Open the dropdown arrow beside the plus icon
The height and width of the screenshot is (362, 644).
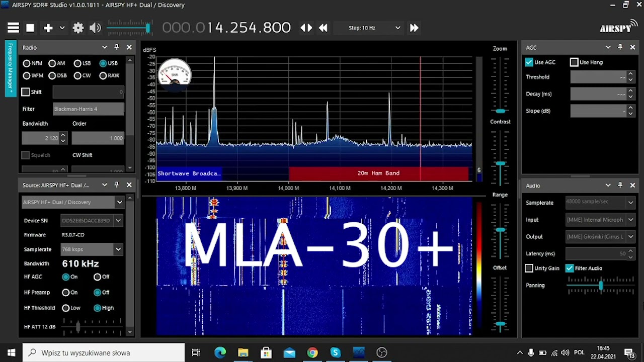pyautogui.click(x=62, y=28)
